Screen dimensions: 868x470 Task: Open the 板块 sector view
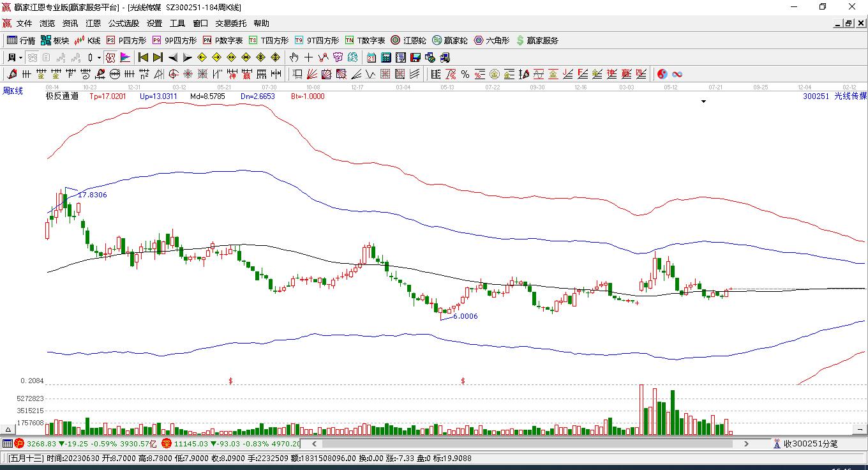[54, 40]
